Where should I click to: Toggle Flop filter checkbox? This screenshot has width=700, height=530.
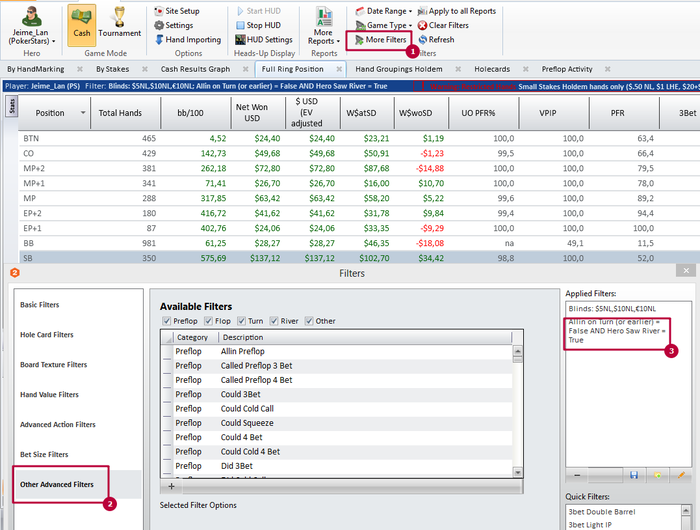point(208,321)
